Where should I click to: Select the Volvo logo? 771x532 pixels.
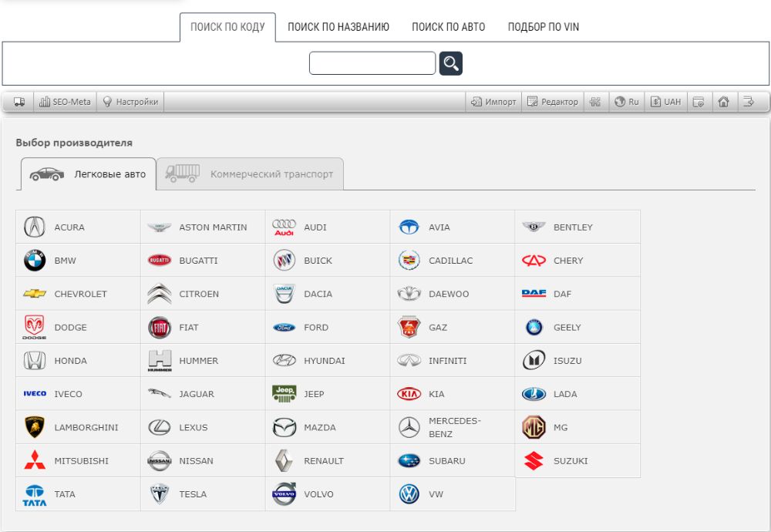(x=284, y=493)
